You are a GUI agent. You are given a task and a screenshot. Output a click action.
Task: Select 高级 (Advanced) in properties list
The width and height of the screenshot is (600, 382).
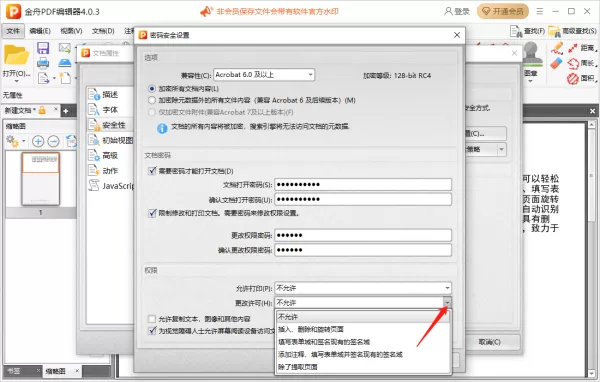(x=110, y=155)
